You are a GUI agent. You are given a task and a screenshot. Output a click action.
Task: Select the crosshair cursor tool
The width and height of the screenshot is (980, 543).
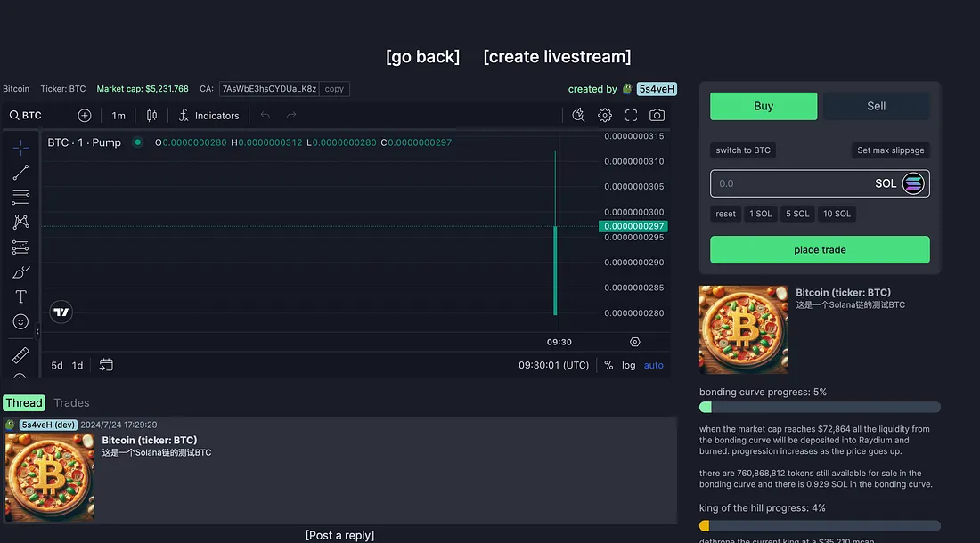[20, 147]
